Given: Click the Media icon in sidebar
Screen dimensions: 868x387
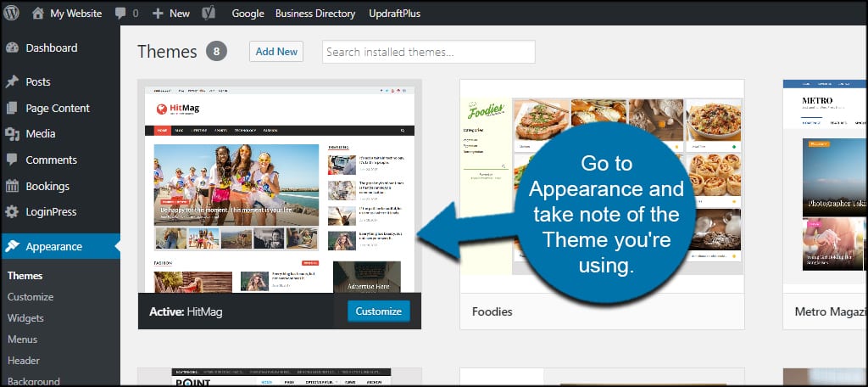Looking at the screenshot, I should (x=12, y=133).
